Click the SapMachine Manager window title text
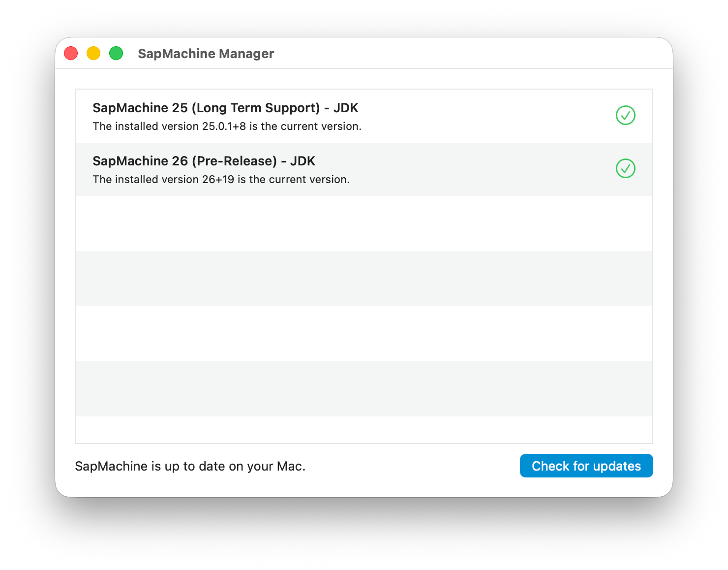Viewport: 728px width, 570px height. click(206, 54)
